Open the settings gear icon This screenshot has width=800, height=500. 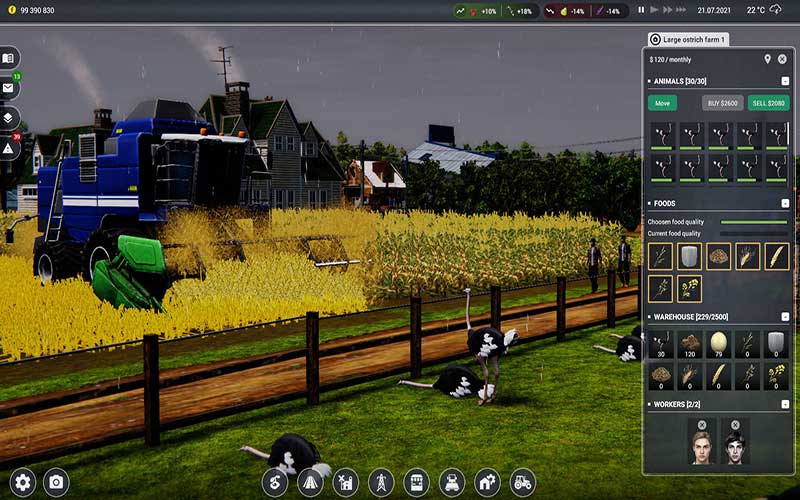[22, 482]
